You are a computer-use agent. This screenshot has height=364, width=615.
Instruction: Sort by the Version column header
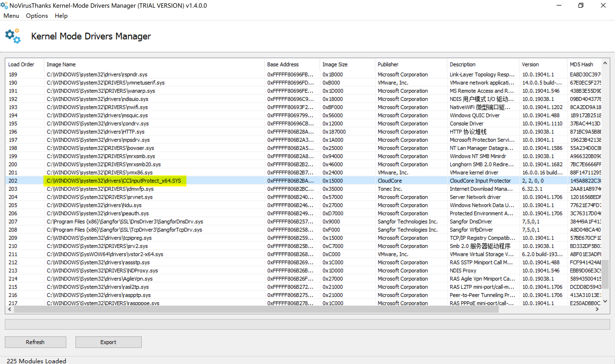[x=543, y=64]
